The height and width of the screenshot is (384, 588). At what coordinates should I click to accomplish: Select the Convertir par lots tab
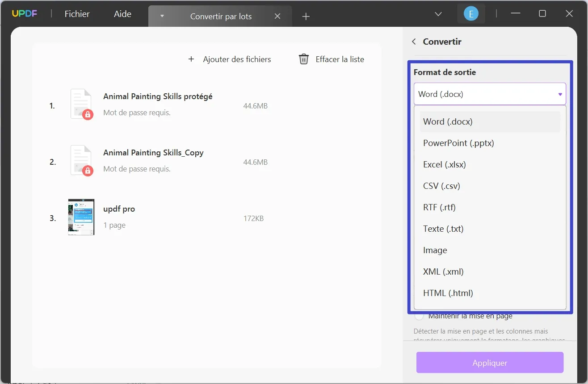221,16
